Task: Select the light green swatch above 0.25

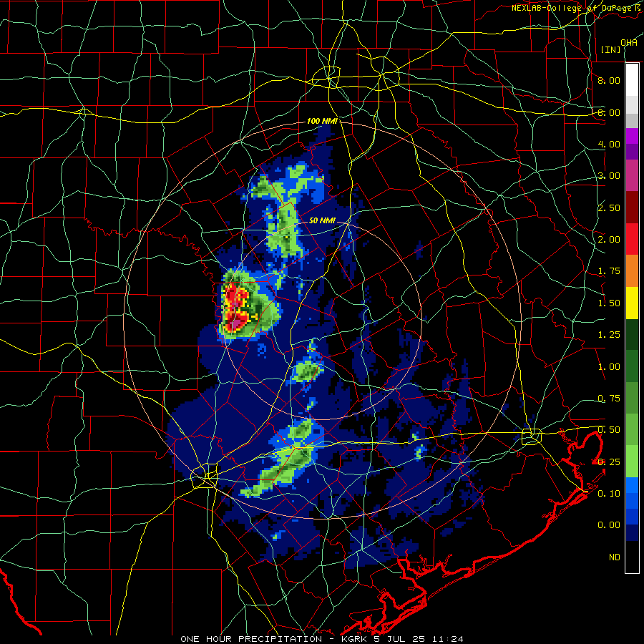Action: coord(632,462)
